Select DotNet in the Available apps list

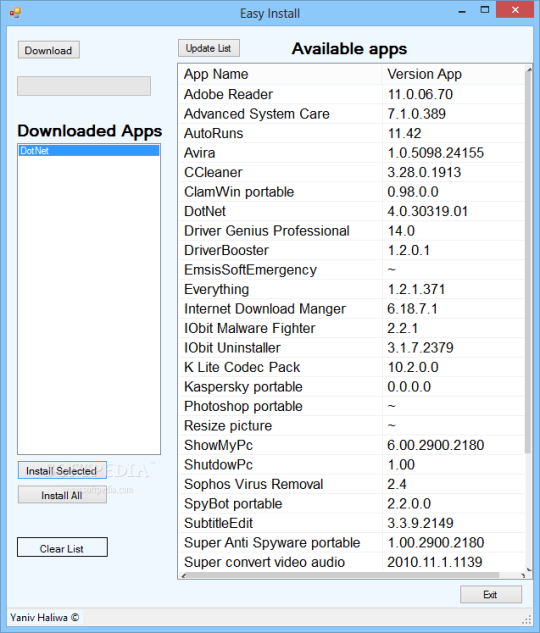point(352,211)
